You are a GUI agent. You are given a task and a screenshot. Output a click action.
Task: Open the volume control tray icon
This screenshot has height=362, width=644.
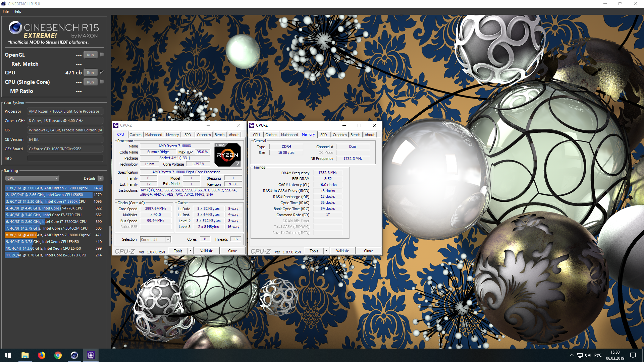[588, 355]
